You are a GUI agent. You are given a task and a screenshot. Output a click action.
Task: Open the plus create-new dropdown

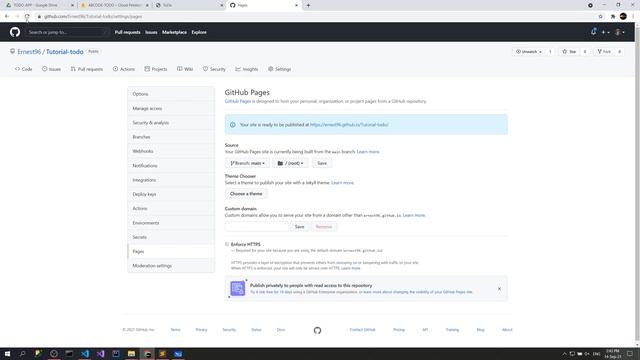point(605,32)
